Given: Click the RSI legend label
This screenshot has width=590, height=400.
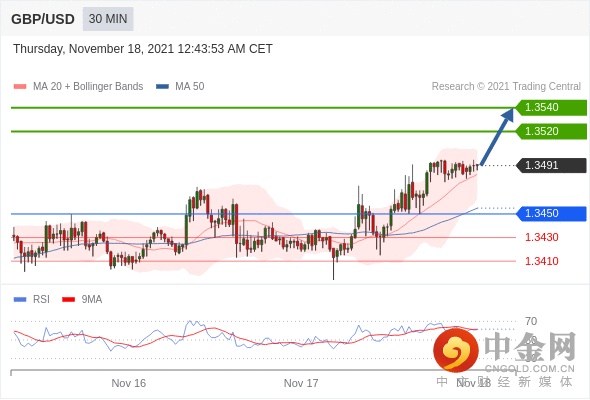Looking at the screenshot, I should [41, 300].
